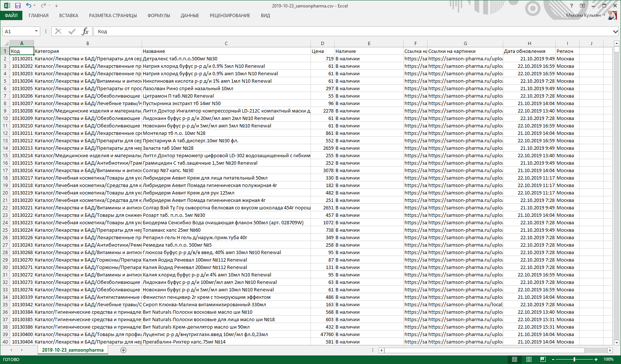Click next sheet navigation arrow

pos(22,350)
